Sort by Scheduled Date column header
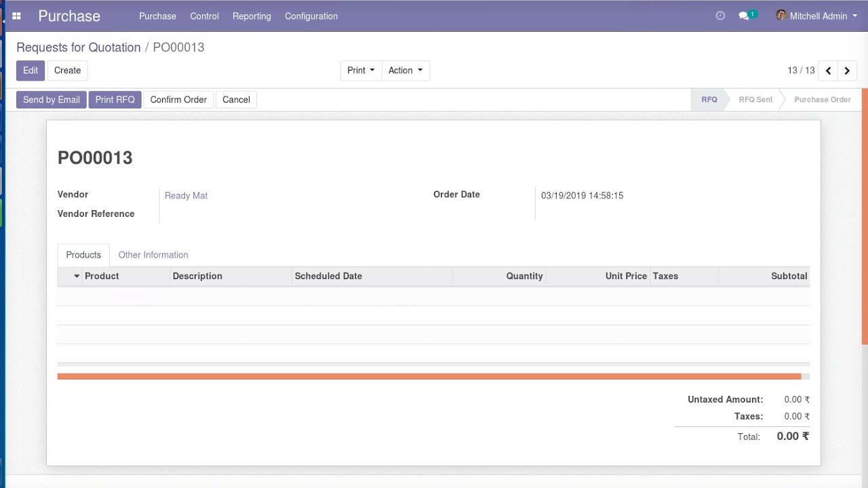This screenshot has width=868, height=488. point(372,276)
